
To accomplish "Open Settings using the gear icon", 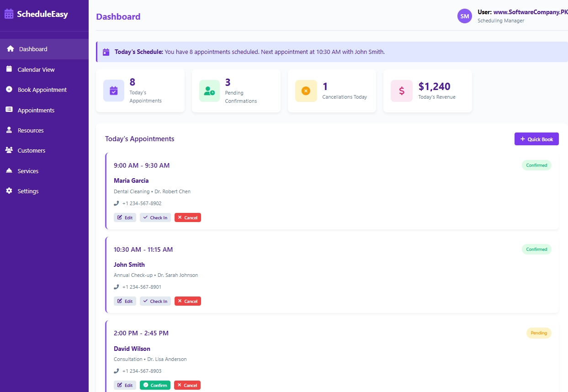I will click(10, 191).
